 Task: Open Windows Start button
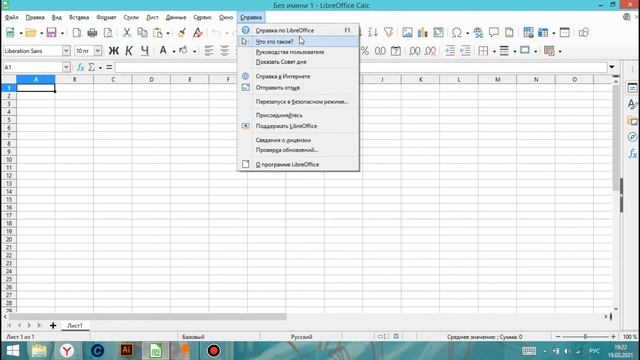click(13, 351)
